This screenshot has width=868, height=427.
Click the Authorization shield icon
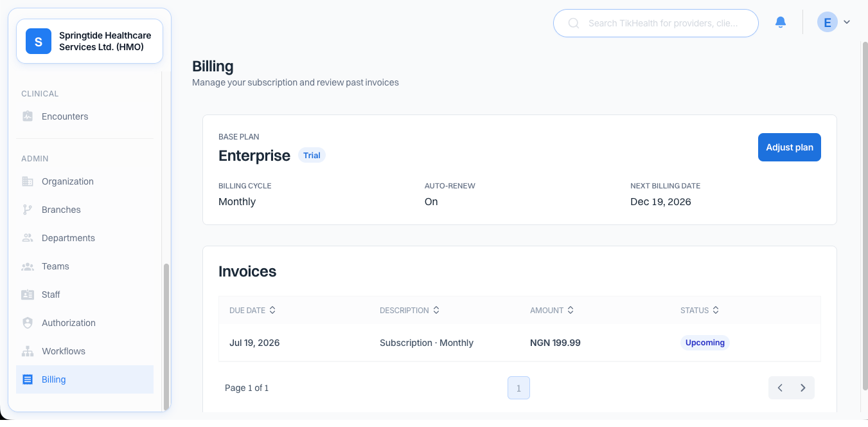point(28,323)
